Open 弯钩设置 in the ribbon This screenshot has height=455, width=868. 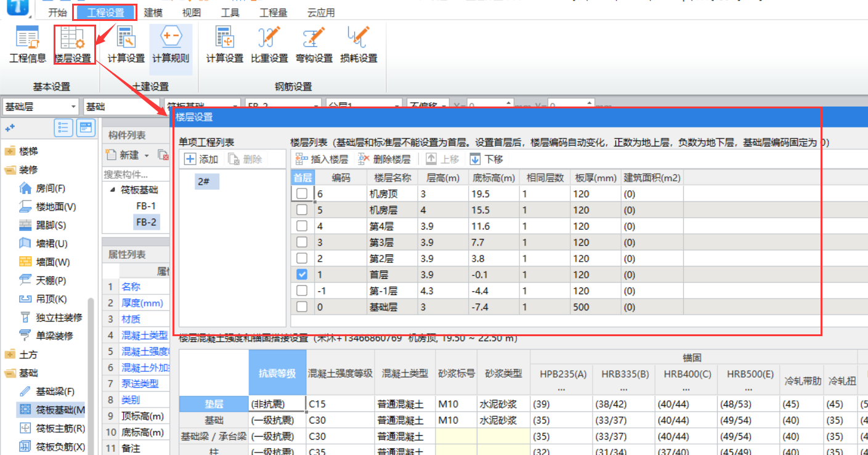[314, 45]
